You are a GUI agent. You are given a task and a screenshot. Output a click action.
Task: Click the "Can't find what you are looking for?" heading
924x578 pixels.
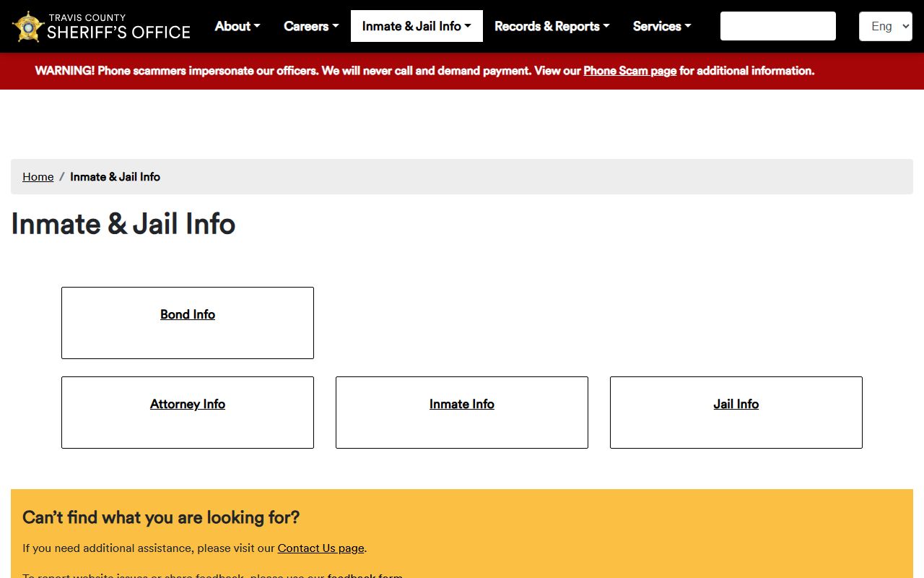(x=160, y=517)
